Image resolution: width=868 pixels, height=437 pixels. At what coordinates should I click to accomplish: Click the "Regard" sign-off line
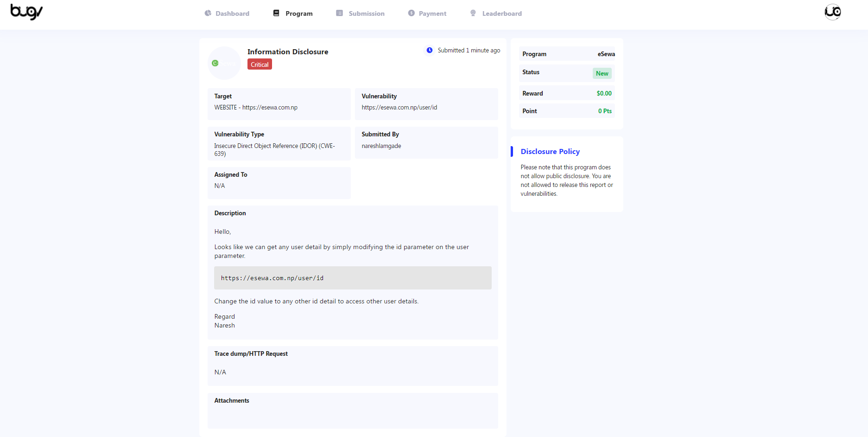pyautogui.click(x=225, y=317)
